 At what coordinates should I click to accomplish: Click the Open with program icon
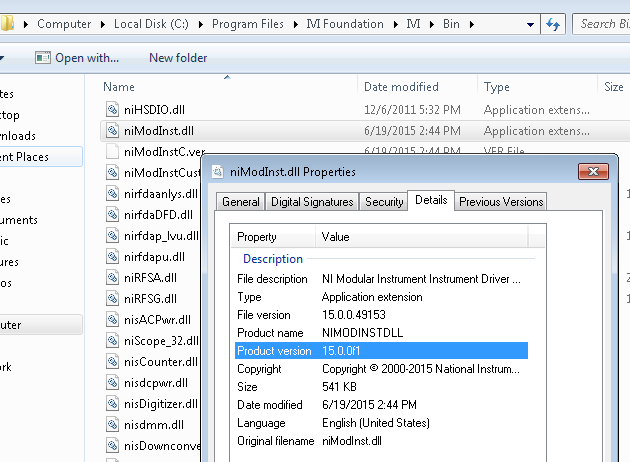click(43, 58)
